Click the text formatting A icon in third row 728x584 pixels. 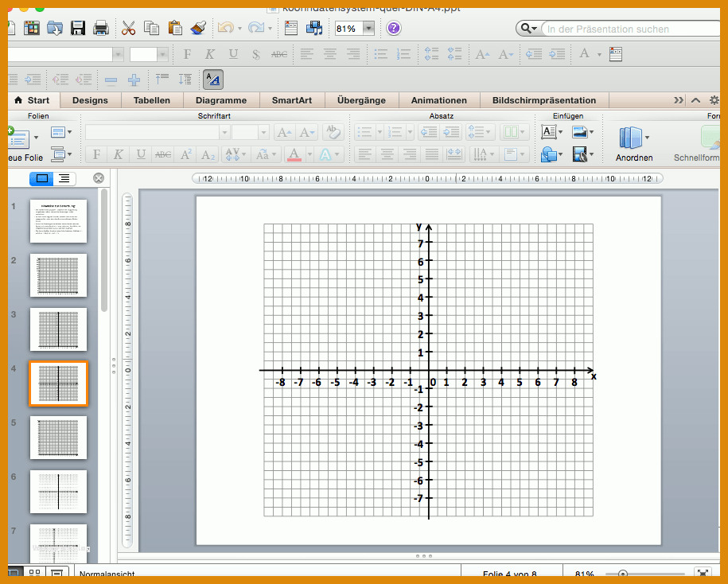pyautogui.click(x=213, y=80)
